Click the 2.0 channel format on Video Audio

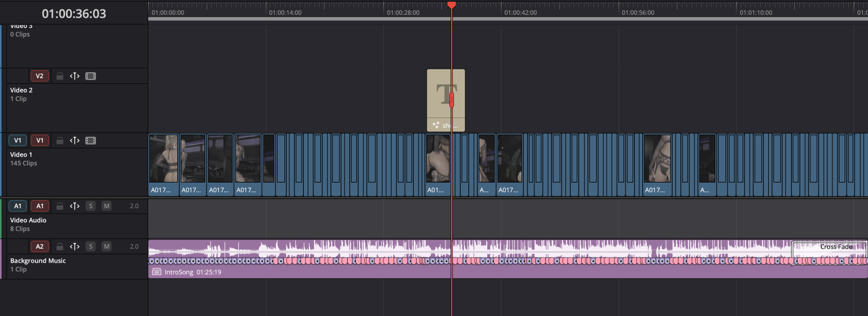134,206
